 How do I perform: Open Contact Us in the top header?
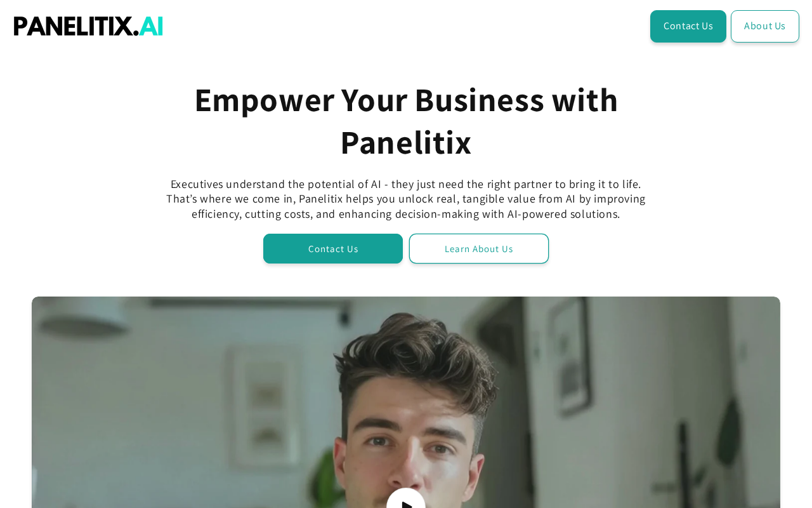[x=688, y=26]
